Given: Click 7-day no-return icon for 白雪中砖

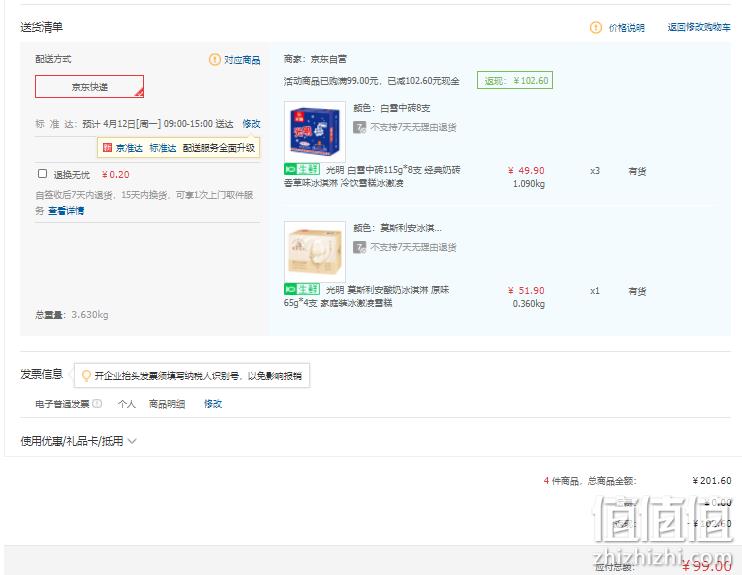Looking at the screenshot, I should pyautogui.click(x=360, y=127).
